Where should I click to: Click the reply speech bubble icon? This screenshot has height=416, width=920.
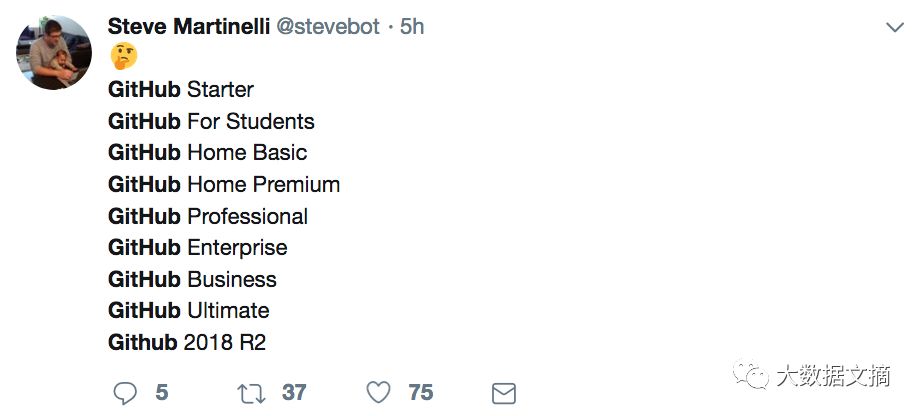[124, 393]
